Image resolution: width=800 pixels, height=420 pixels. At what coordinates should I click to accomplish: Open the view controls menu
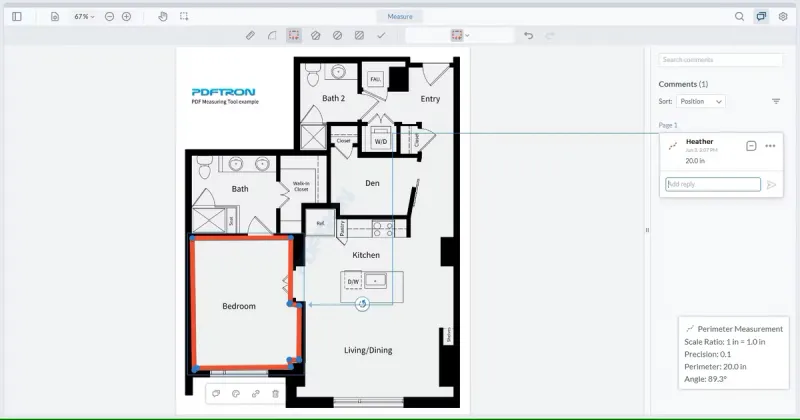[55, 16]
